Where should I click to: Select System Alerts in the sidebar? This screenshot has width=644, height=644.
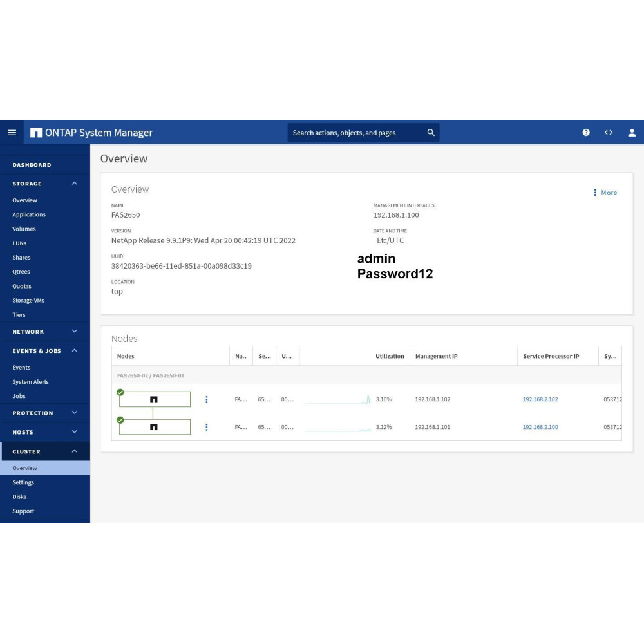30,382
